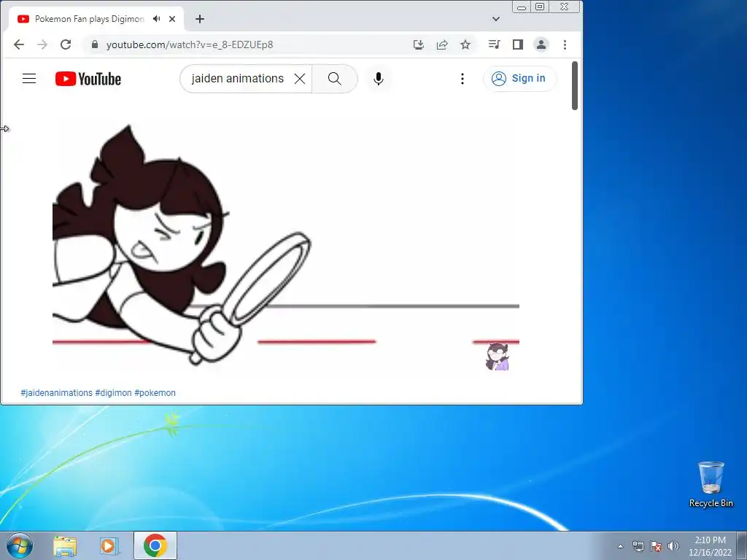This screenshot has height=560, width=747.
Task: Click the lock icon in address bar
Action: [x=95, y=44]
